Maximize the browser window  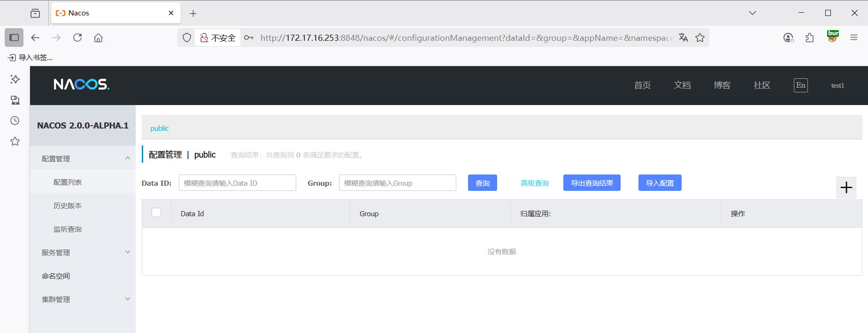828,13
